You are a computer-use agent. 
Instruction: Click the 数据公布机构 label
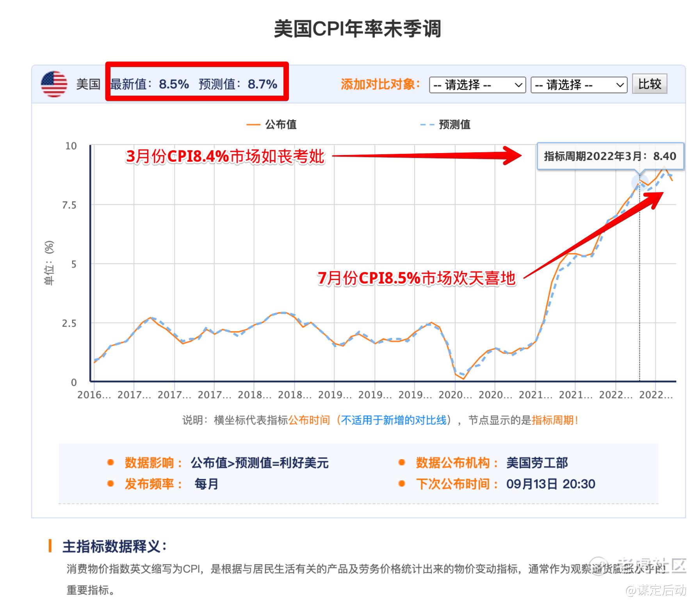pyautogui.click(x=457, y=463)
